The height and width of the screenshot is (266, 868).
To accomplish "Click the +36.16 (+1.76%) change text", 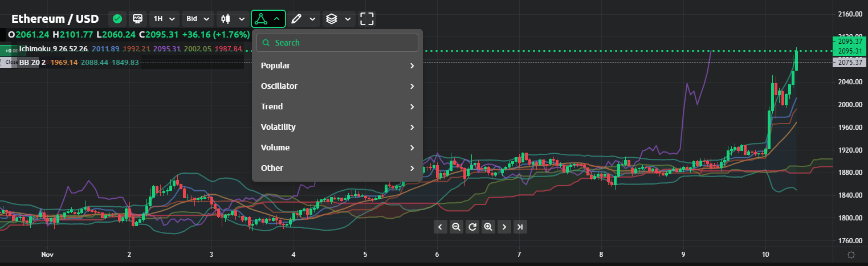I will click(216, 34).
